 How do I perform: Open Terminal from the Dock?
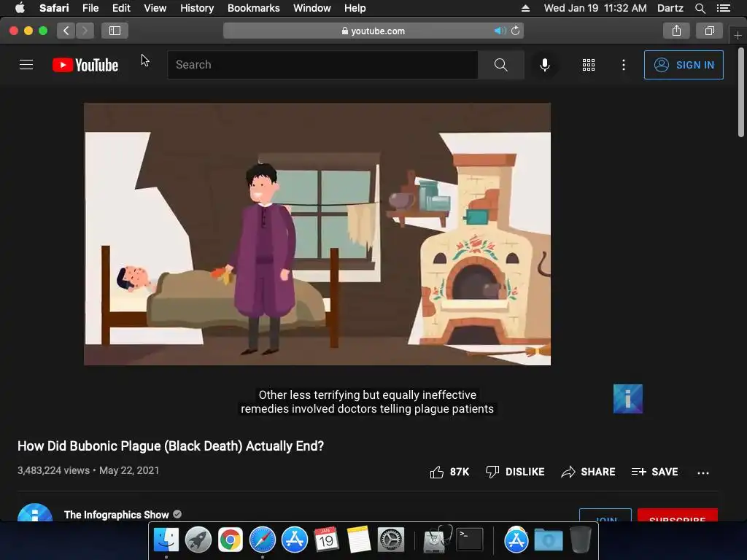[x=470, y=540]
